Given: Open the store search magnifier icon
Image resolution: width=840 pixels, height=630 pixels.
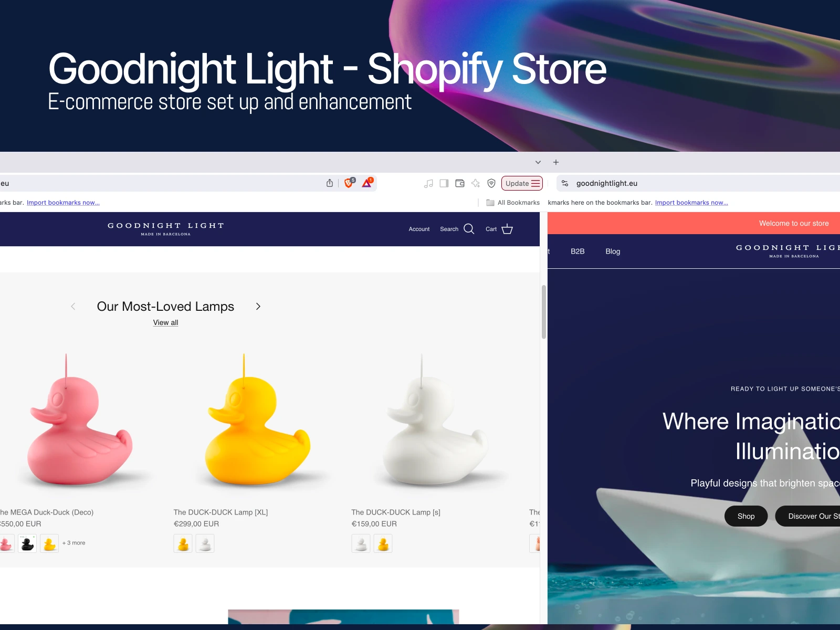Looking at the screenshot, I should coord(469,229).
